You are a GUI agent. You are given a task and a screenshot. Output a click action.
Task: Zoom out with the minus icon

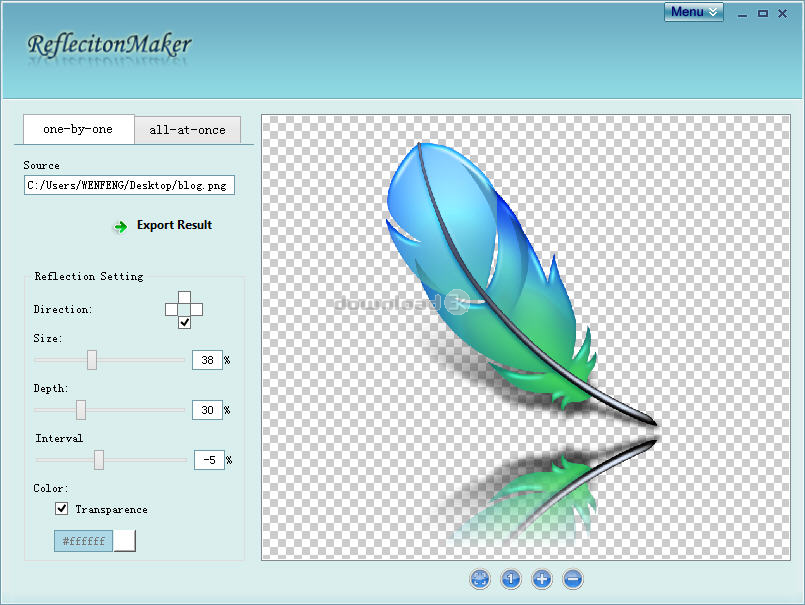click(x=573, y=579)
